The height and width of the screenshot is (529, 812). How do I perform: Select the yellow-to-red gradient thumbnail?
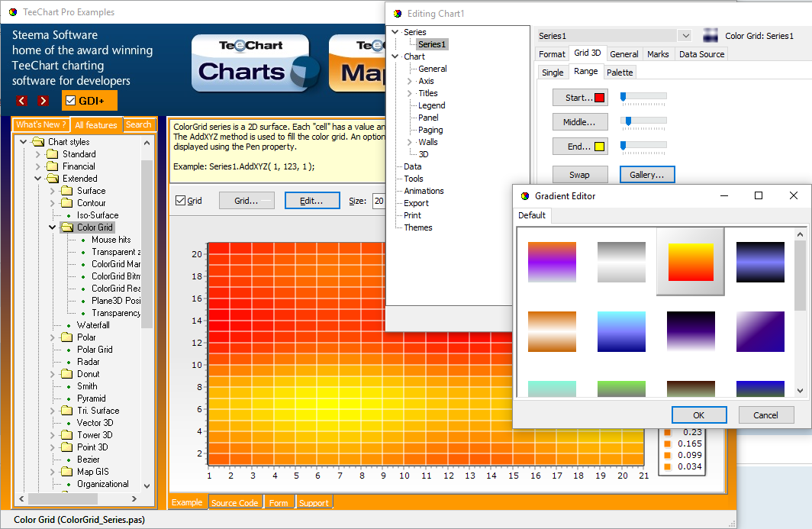pos(691,262)
